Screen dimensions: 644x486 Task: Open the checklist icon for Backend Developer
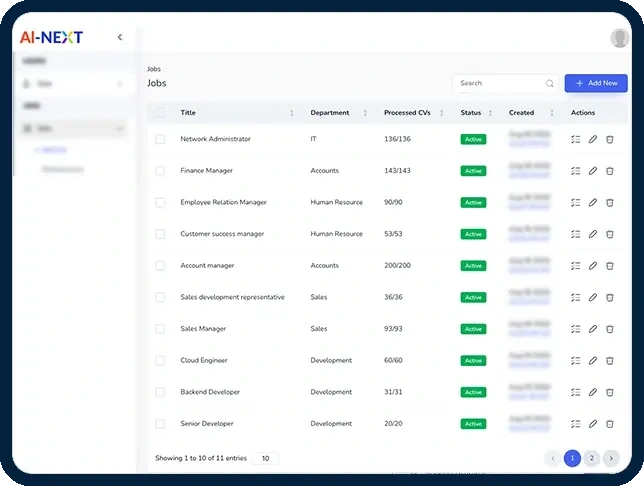[x=575, y=392]
